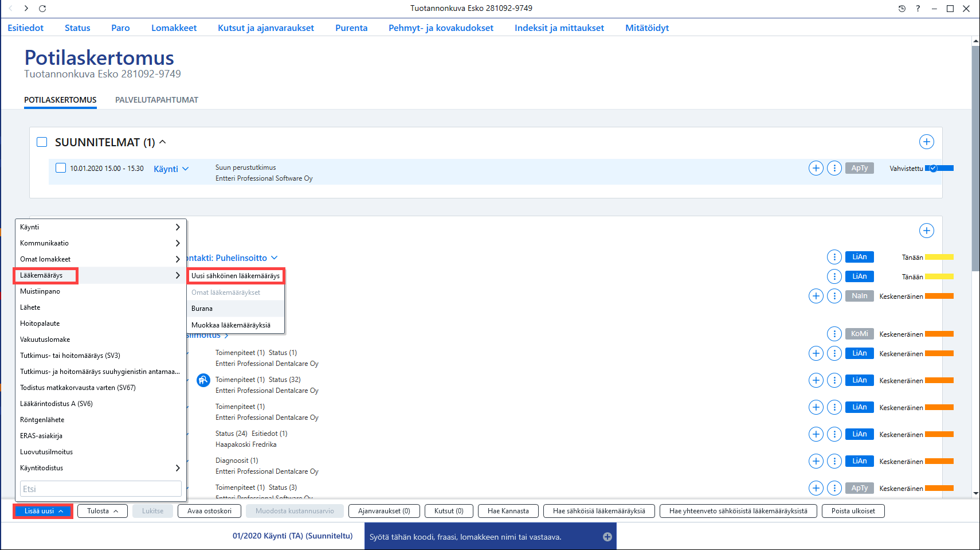Click the Poista ulkoiset button
Screen dimensions: 980x550
click(x=853, y=511)
